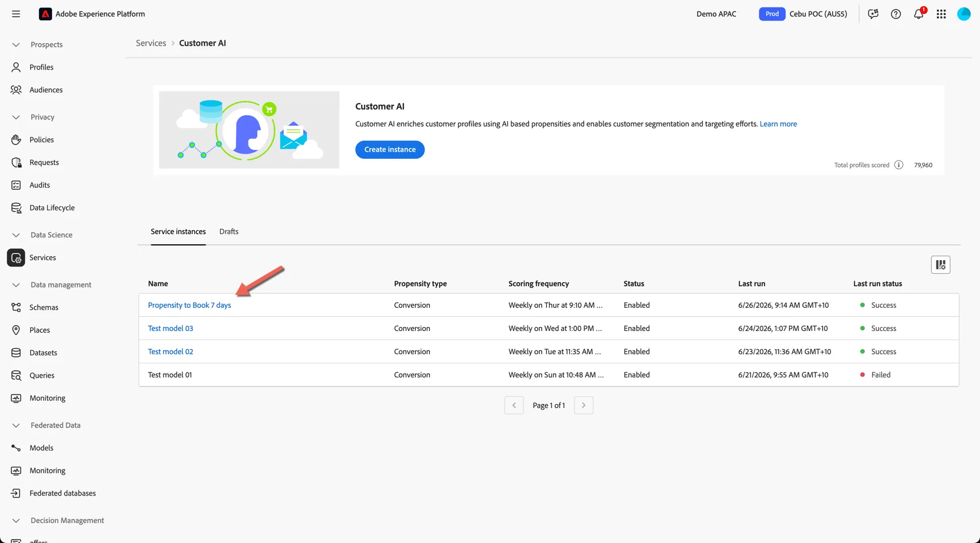The image size is (980, 543).
Task: Click the Total profiles scored info icon
Action: (x=898, y=165)
